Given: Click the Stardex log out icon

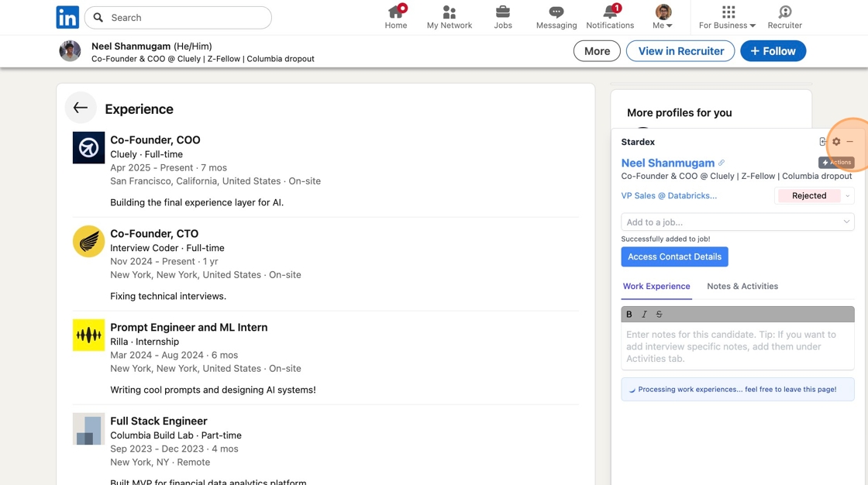Looking at the screenshot, I should tap(822, 142).
